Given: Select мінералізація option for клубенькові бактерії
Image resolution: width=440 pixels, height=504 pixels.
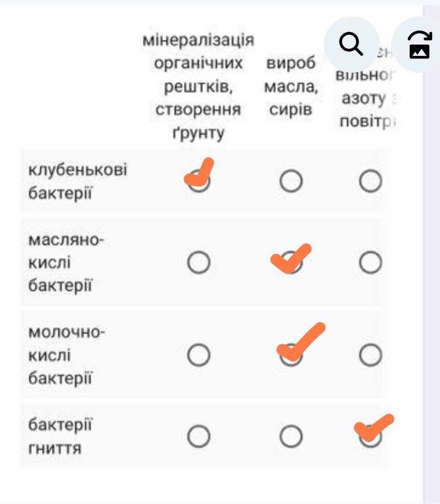Looking at the screenshot, I should pos(199,181).
